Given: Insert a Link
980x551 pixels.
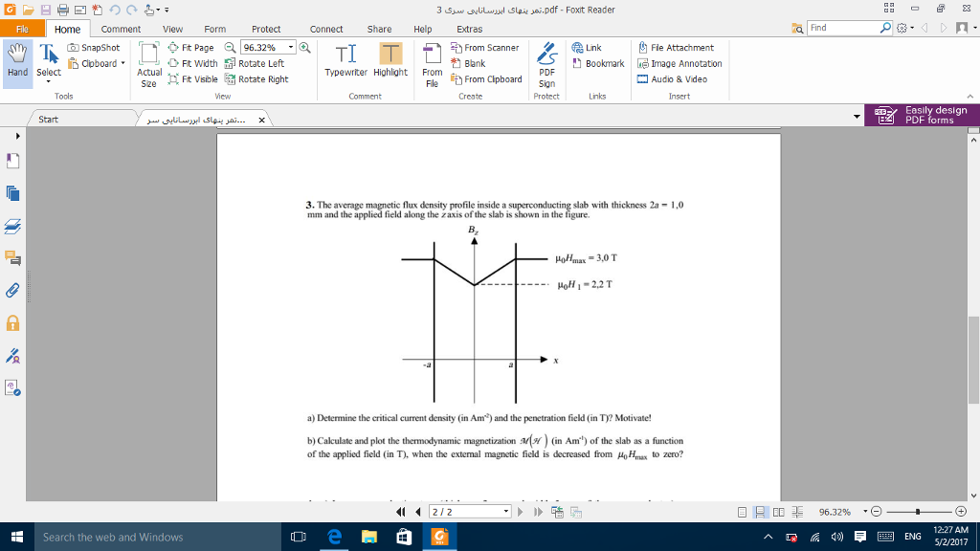Looking at the screenshot, I should coord(587,48).
